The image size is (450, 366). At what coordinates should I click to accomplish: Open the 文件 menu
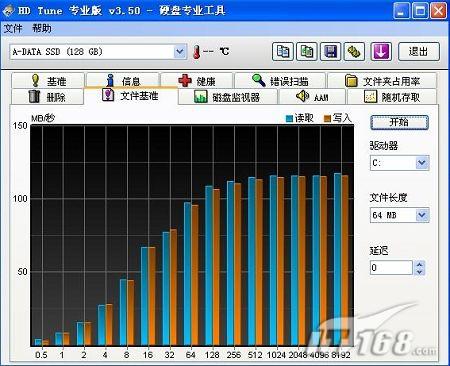[13, 29]
